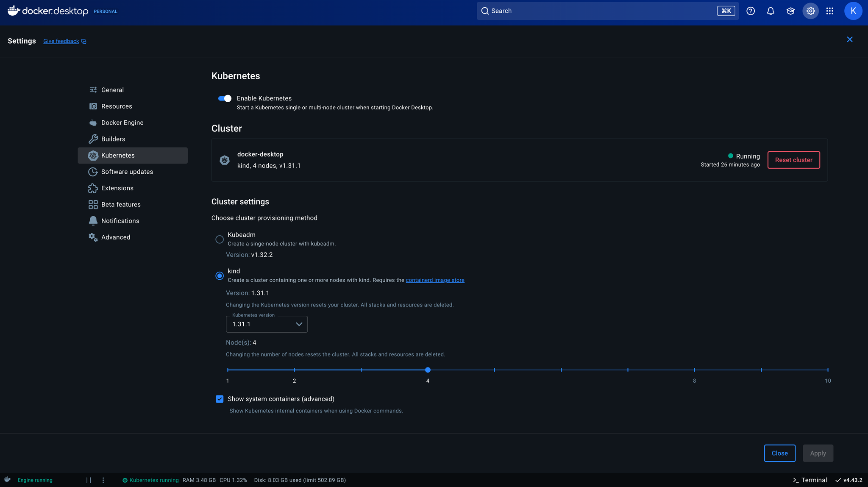Click the Search field in the header
This screenshot has width=868, height=487.
(x=607, y=11)
